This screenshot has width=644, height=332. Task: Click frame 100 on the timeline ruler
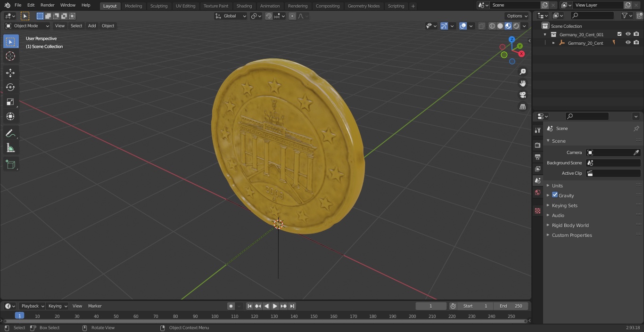[215, 316]
